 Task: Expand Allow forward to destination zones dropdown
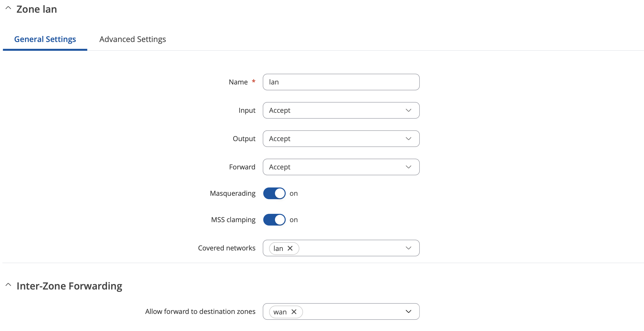click(x=408, y=311)
